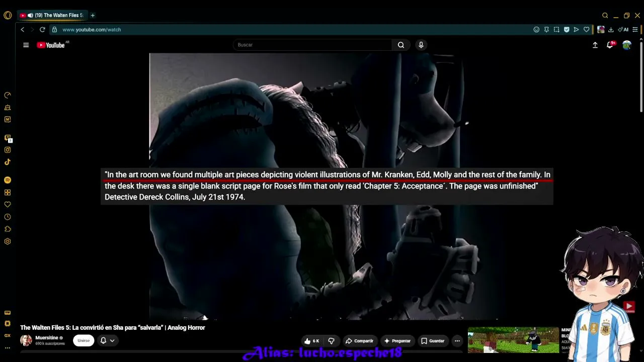The width and height of the screenshot is (644, 362).
Task: Open GX Cleaner broom icon in sidebar
Action: [8, 107]
